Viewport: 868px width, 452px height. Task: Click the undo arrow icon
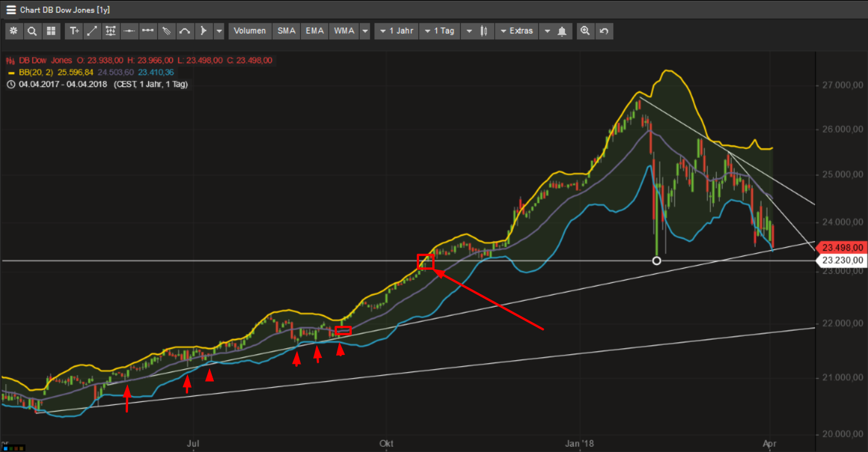[x=604, y=31]
